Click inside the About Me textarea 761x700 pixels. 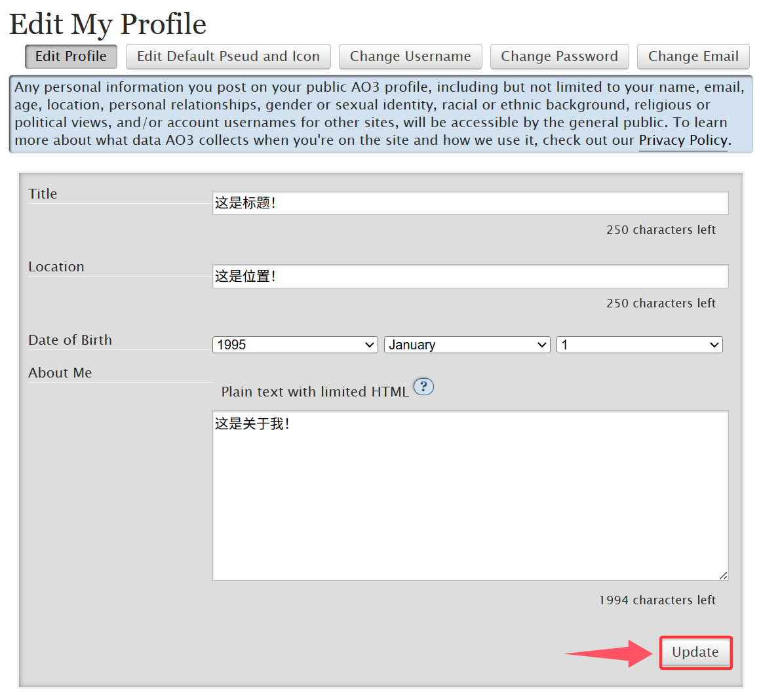470,496
